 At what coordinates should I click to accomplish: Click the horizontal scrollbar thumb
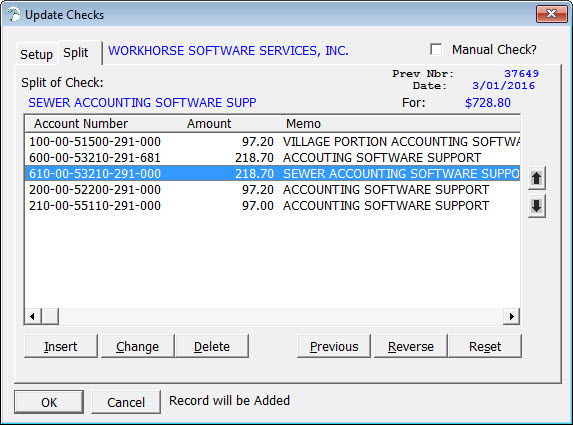pyautogui.click(x=50, y=316)
